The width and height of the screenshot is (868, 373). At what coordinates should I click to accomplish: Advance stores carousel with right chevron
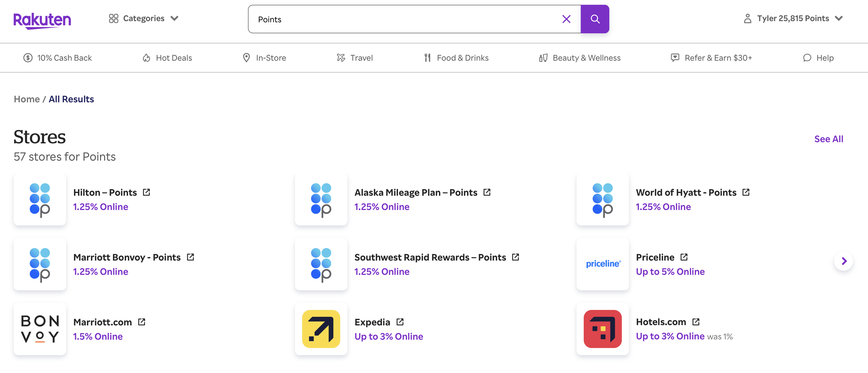[843, 261]
